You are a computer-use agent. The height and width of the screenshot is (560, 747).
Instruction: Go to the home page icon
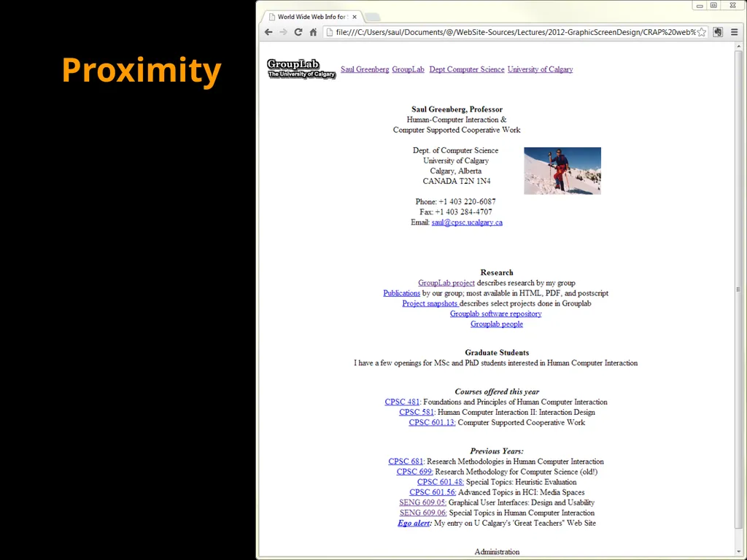coord(313,32)
